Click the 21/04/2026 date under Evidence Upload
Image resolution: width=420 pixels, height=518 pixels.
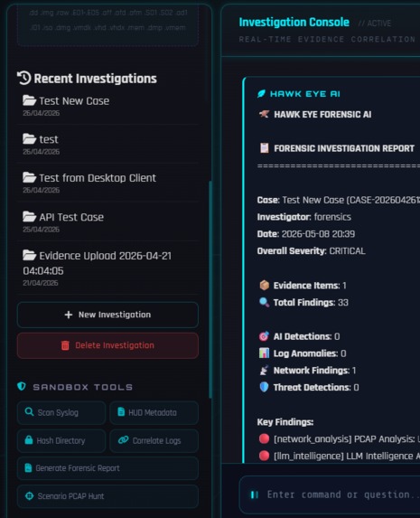tap(41, 283)
